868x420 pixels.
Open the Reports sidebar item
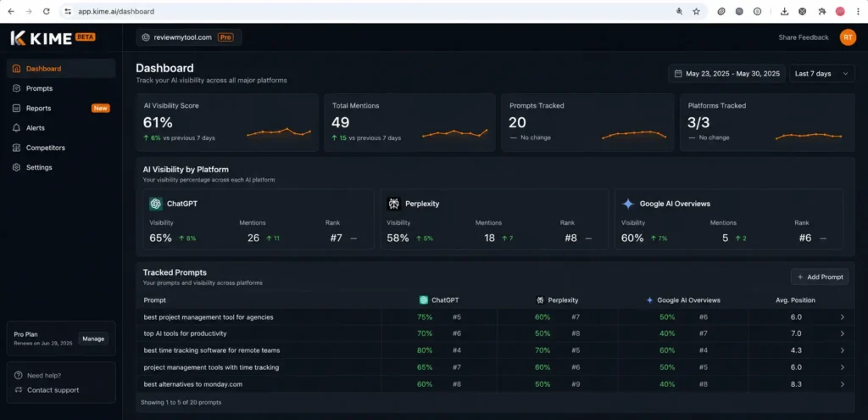point(61,108)
